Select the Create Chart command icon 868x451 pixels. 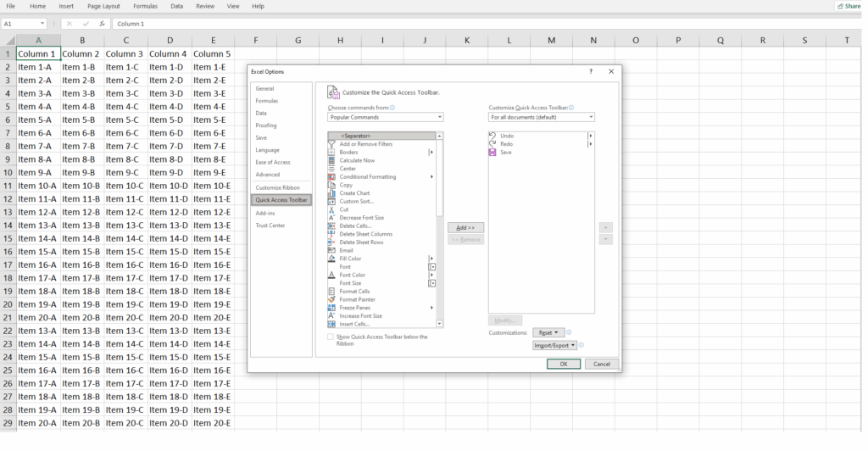(x=331, y=193)
